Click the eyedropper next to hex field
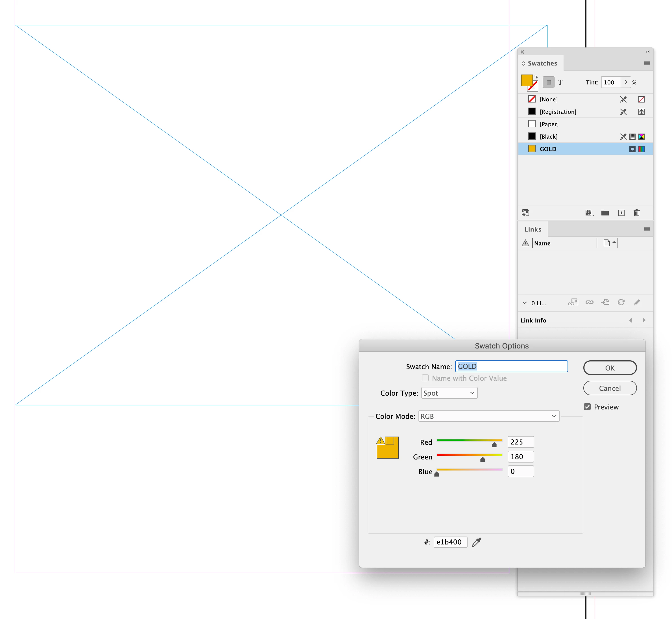The image size is (672, 619). pos(476,542)
